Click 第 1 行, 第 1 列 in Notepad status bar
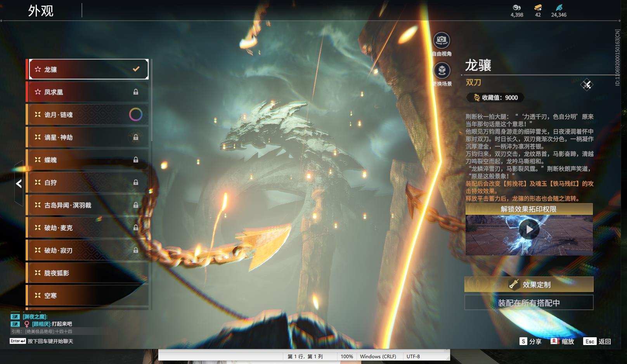This screenshot has width=627, height=364. 305,356
